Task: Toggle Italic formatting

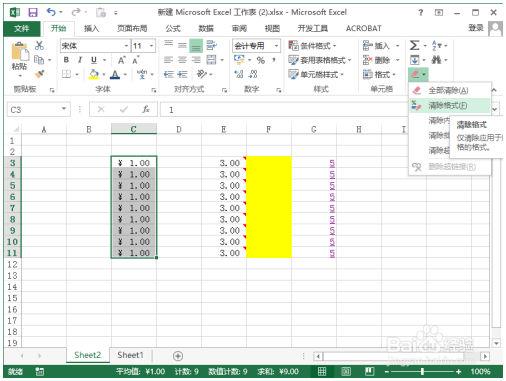Action: click(x=80, y=60)
